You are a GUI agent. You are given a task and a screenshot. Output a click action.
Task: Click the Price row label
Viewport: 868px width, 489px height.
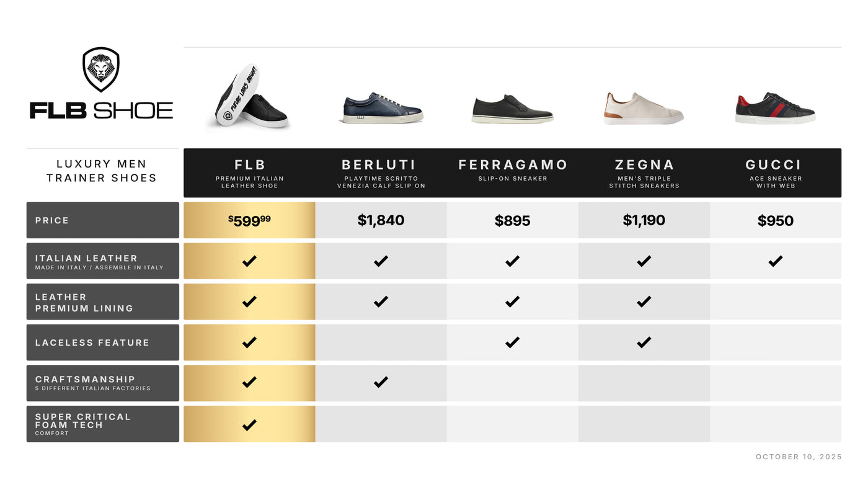[52, 220]
